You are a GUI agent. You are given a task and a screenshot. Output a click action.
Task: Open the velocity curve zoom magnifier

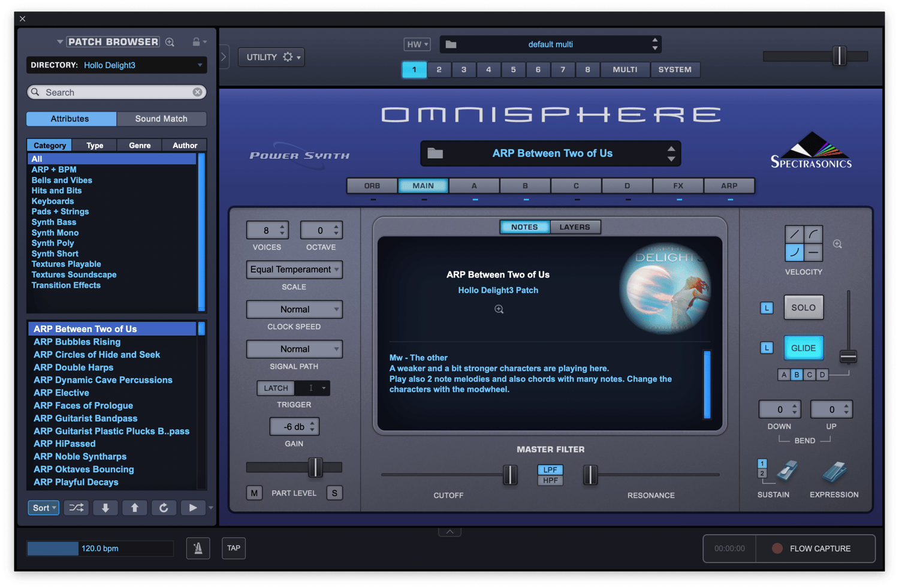pos(837,244)
